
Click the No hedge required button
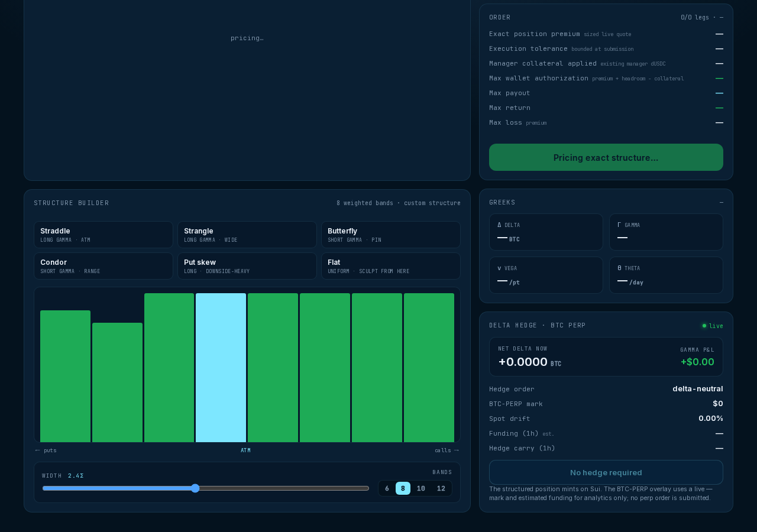(606, 472)
